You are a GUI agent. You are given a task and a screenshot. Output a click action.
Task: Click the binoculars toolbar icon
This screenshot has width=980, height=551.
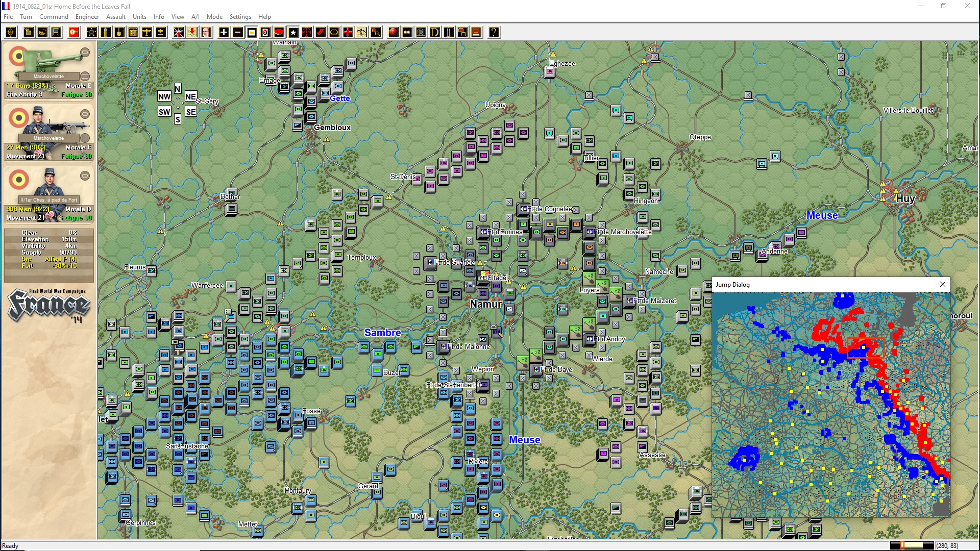coord(407,33)
